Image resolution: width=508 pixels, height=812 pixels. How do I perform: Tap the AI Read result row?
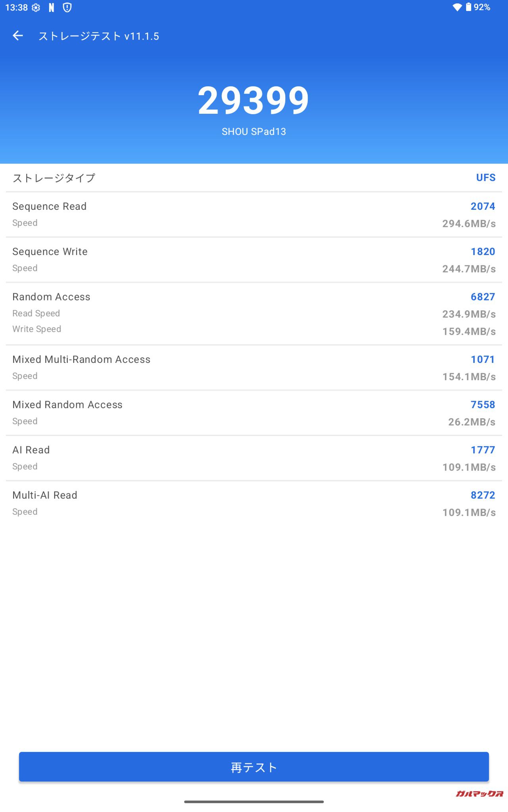pyautogui.click(x=254, y=458)
